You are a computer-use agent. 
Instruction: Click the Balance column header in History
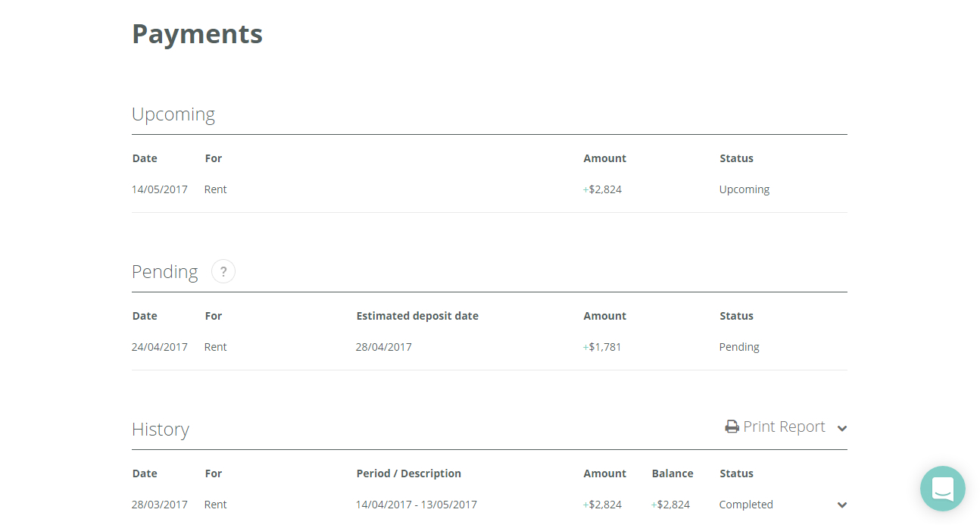pyautogui.click(x=673, y=473)
